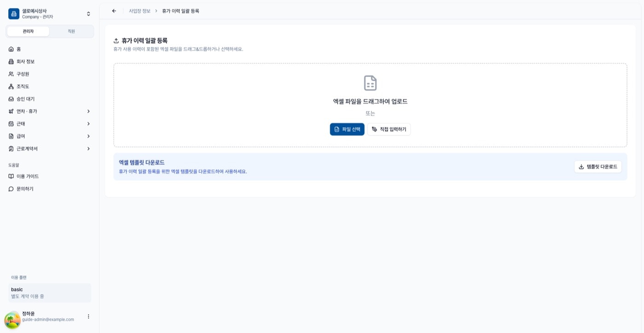
Task: Expand the 근태 submenu chevron
Action: [88, 123]
